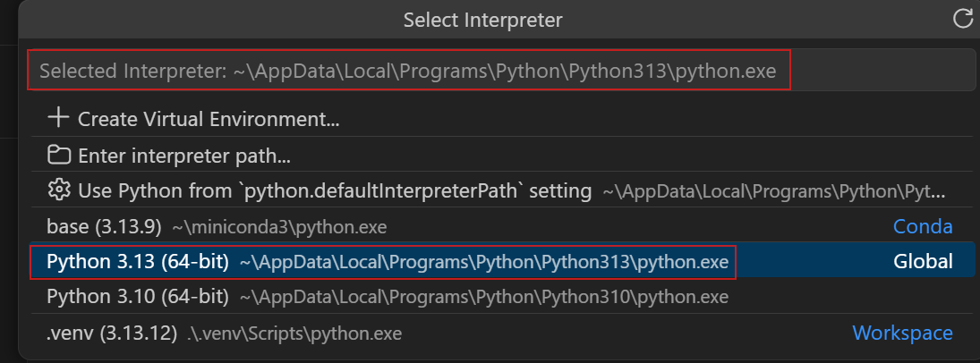Click the Conda environment type label
This screenshot has width=980, height=363.
click(x=923, y=227)
